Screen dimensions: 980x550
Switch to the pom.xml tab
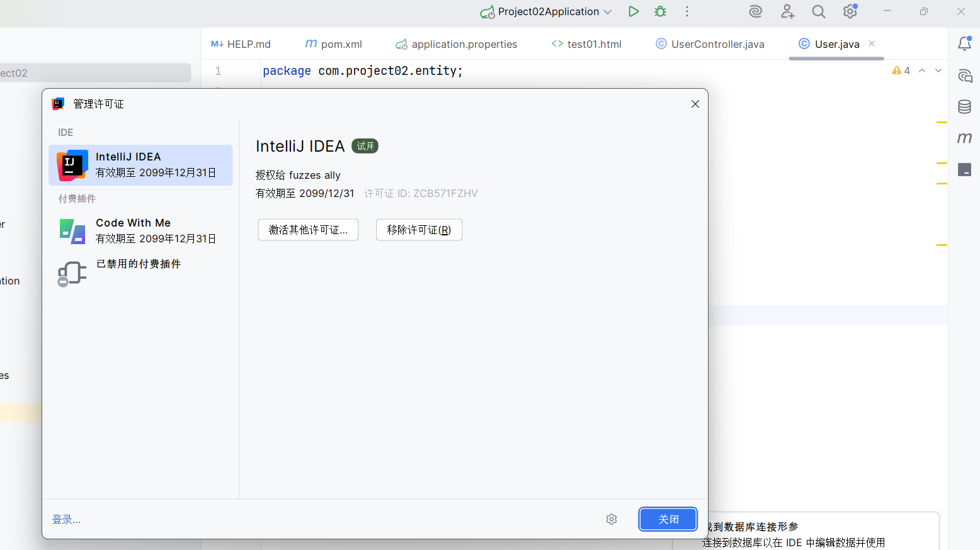coord(333,43)
